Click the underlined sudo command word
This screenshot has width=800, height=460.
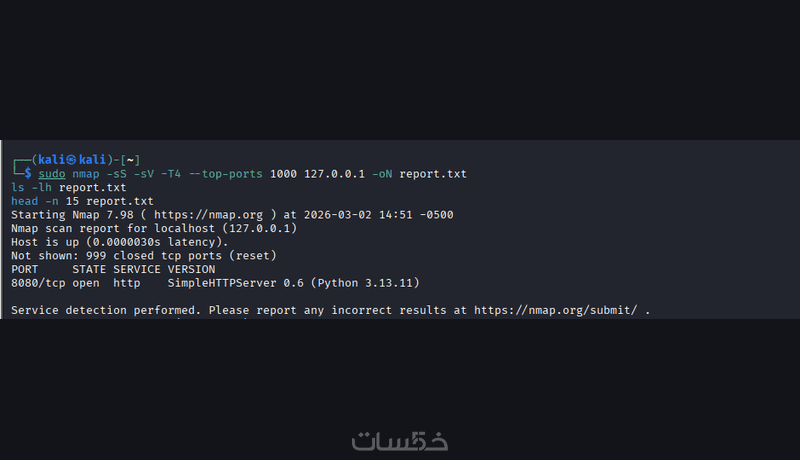(52, 174)
